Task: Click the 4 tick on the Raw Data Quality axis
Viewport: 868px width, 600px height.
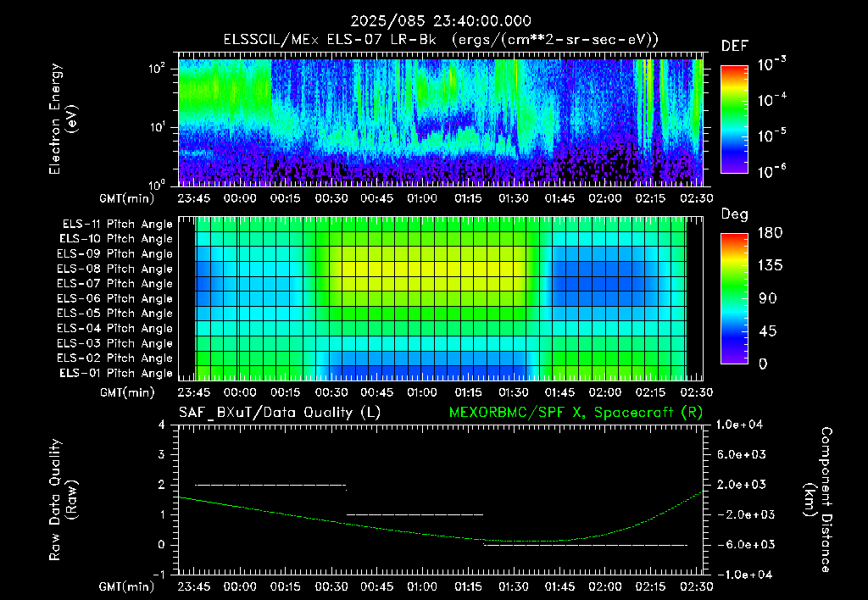Action: click(x=162, y=425)
